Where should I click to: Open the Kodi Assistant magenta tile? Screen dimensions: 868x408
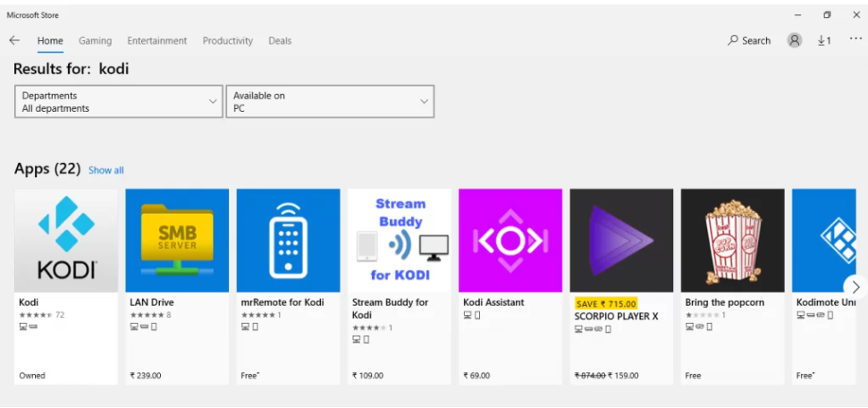[x=510, y=240]
